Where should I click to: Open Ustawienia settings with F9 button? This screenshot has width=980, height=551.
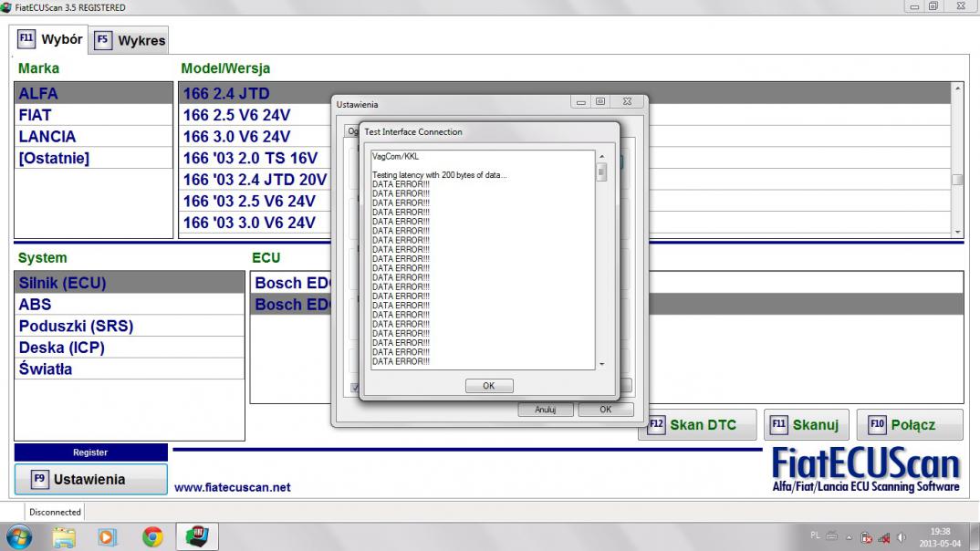pyautogui.click(x=90, y=479)
